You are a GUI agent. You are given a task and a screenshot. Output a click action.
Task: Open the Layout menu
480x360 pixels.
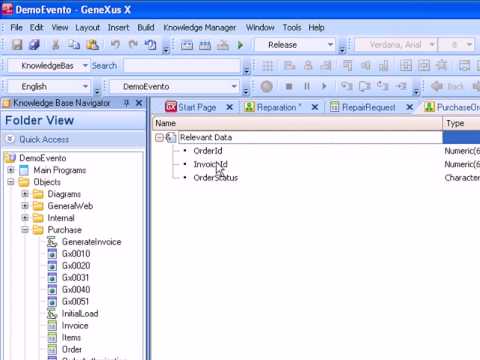coord(87,28)
